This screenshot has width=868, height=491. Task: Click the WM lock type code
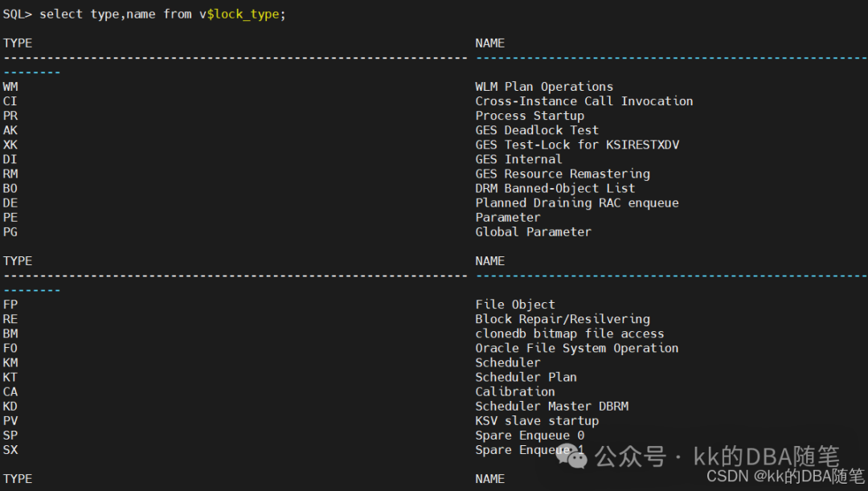click(10, 87)
